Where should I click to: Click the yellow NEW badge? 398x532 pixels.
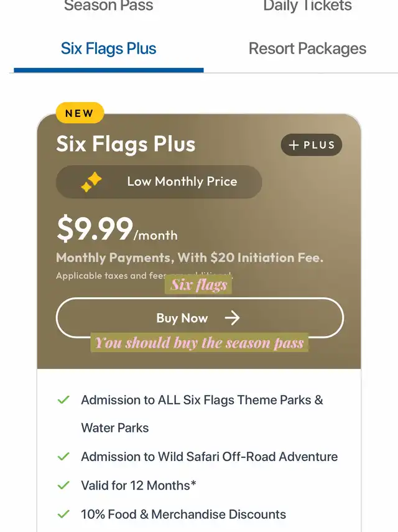tap(80, 113)
